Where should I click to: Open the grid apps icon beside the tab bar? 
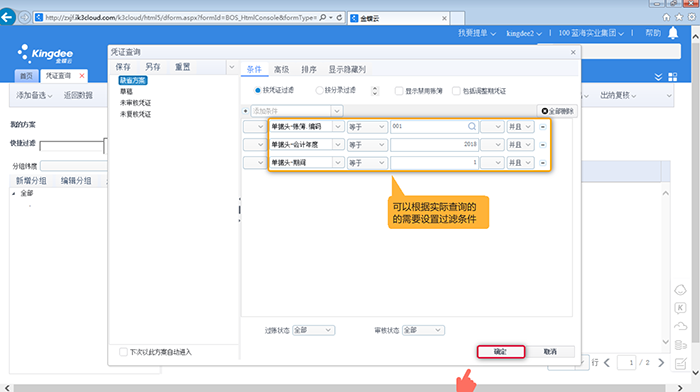[673, 77]
